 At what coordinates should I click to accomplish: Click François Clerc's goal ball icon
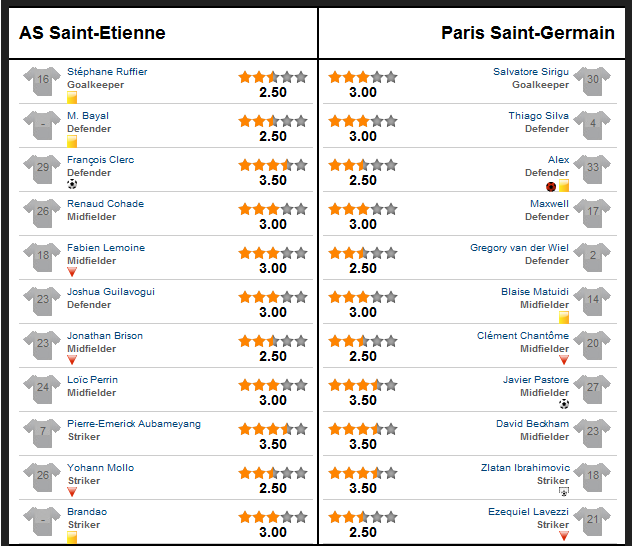[x=72, y=184]
